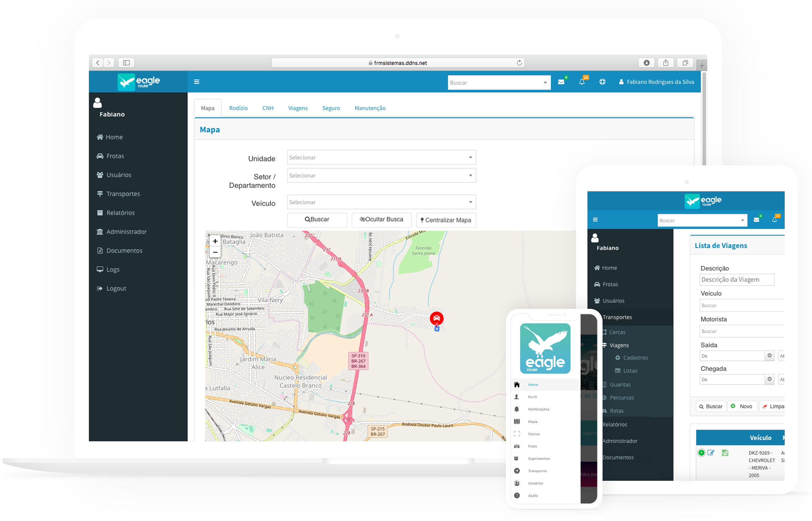
Task: Click the browser back arrow button
Action: click(x=98, y=63)
